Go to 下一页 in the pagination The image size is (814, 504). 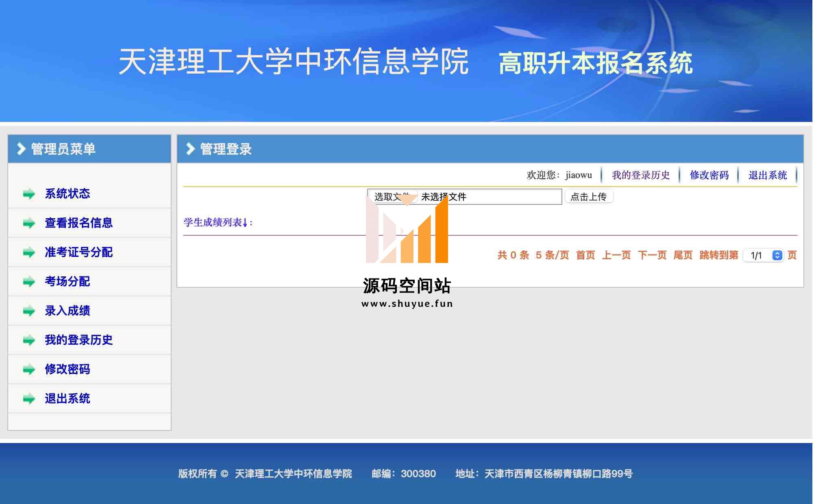652,255
